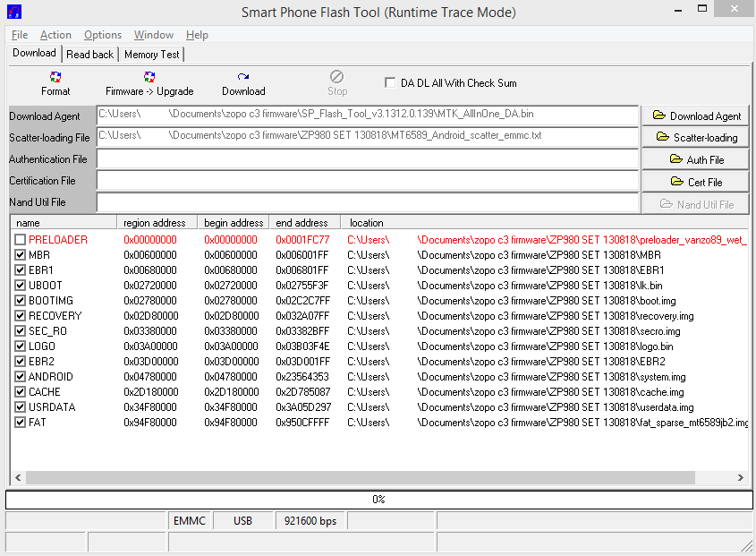
Task: Minimize the Flash Tool window
Action: click(x=678, y=10)
